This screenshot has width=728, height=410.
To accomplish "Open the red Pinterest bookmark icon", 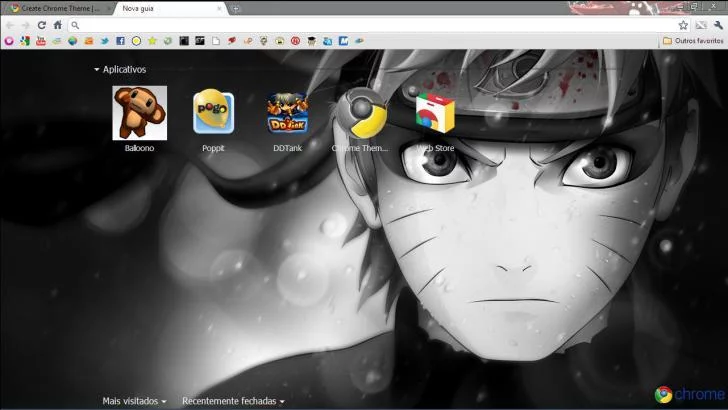I will pos(295,41).
